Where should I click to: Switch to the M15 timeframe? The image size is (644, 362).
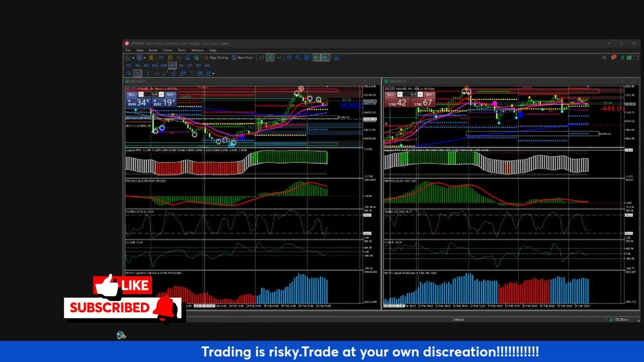[x=155, y=66]
